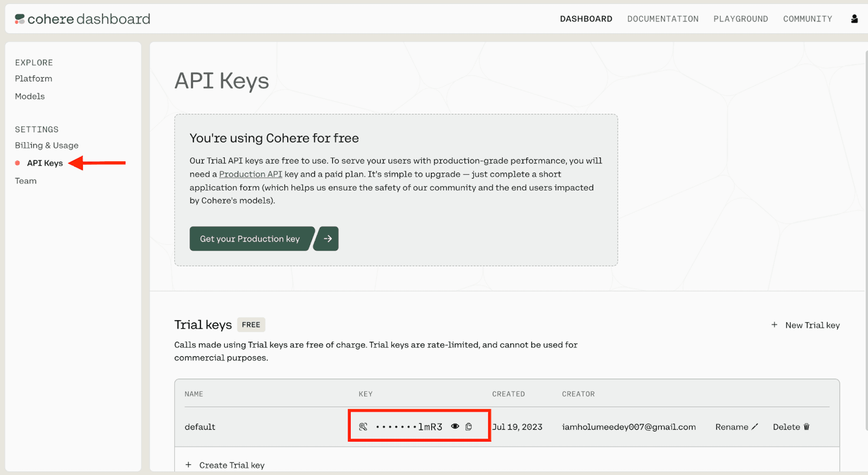Open the Documentation menu item

(663, 19)
